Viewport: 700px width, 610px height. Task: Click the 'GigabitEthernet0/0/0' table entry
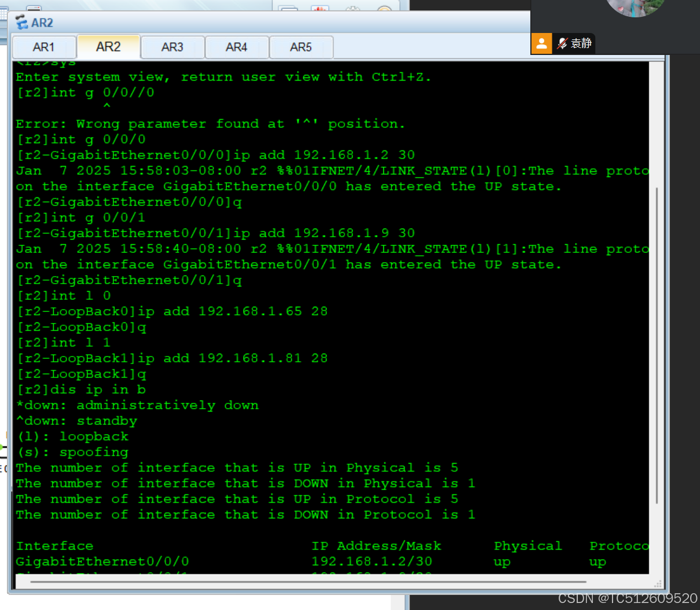tap(102, 561)
